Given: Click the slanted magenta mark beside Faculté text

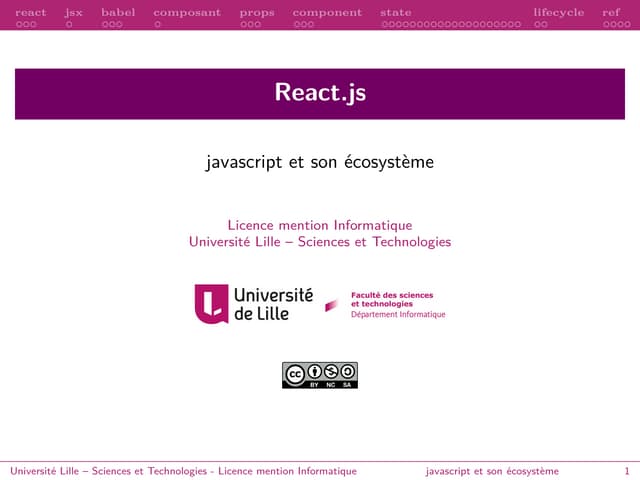Looking at the screenshot, I should pos(331,305).
